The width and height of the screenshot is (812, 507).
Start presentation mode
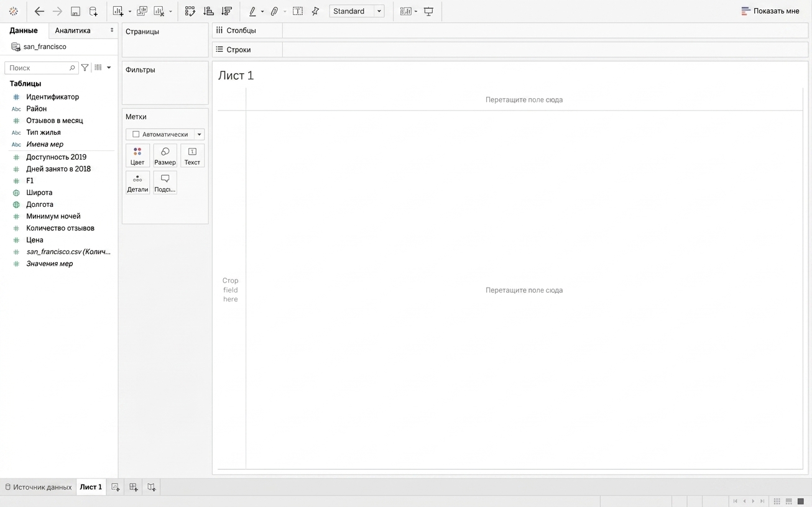coord(428,11)
